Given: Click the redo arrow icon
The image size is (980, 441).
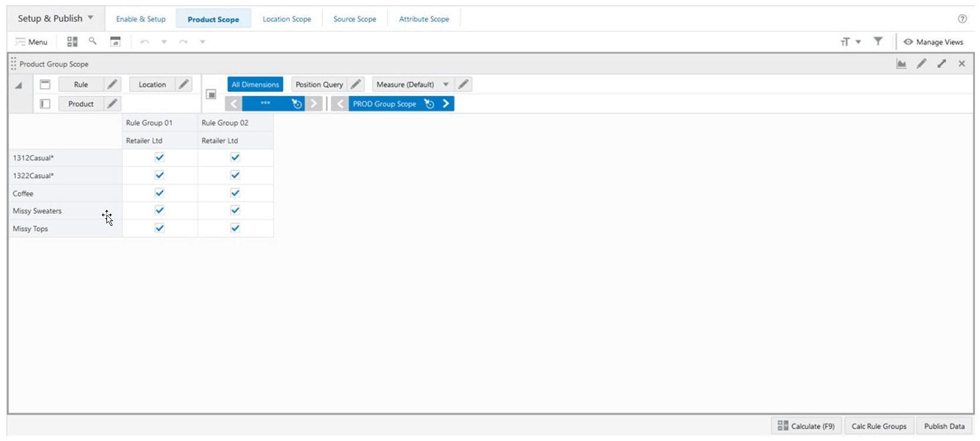Looking at the screenshot, I should (183, 42).
